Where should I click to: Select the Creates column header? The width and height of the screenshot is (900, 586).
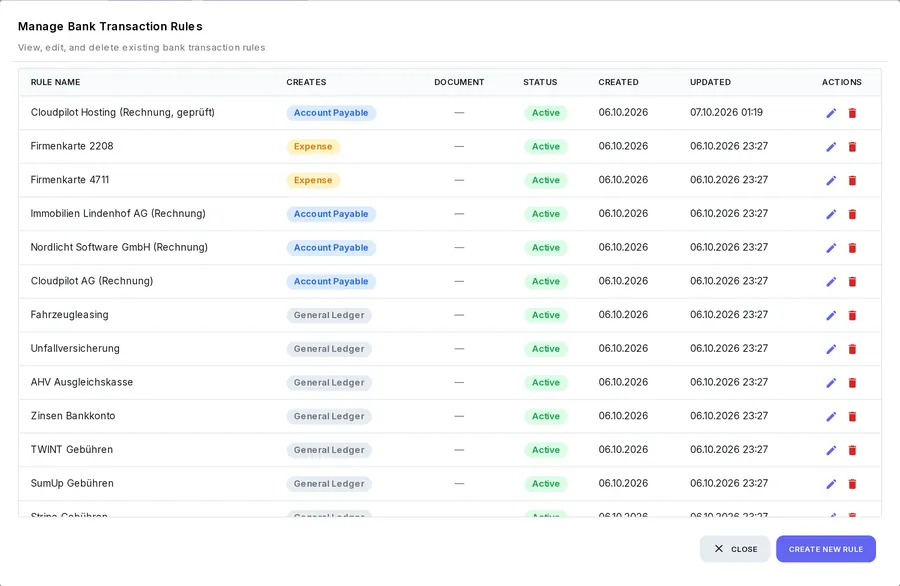tap(307, 82)
